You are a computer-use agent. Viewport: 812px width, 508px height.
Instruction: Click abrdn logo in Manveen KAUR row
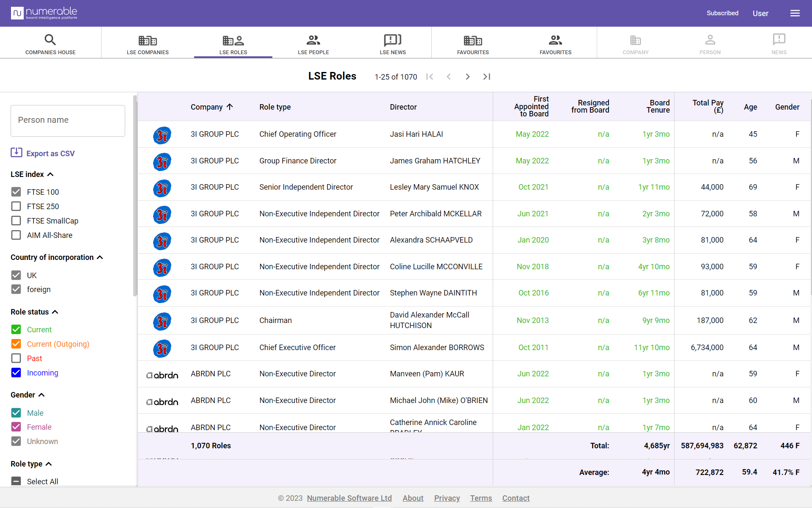click(x=162, y=375)
